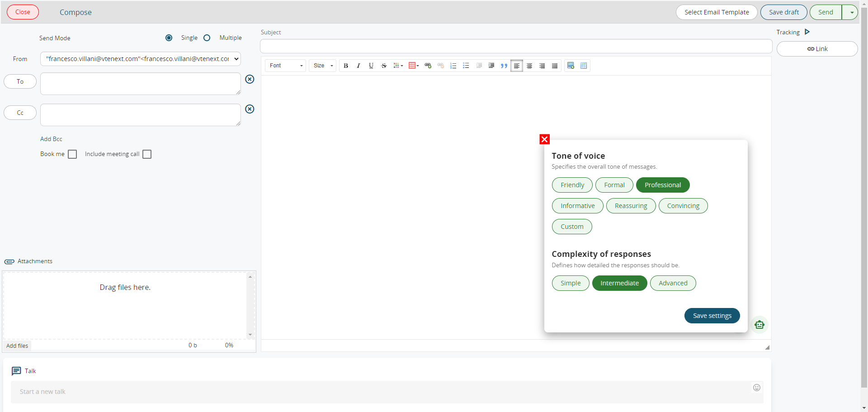Select the Single send mode
This screenshot has width=868, height=412.
(x=169, y=38)
